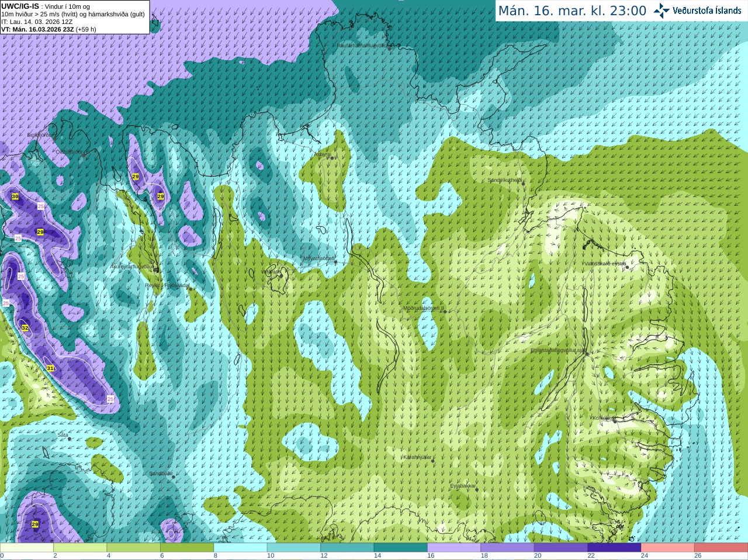This screenshot has width=748, height=560.
Task: Click the 0–2 m/s palest colour swatch
Action: 26,548
